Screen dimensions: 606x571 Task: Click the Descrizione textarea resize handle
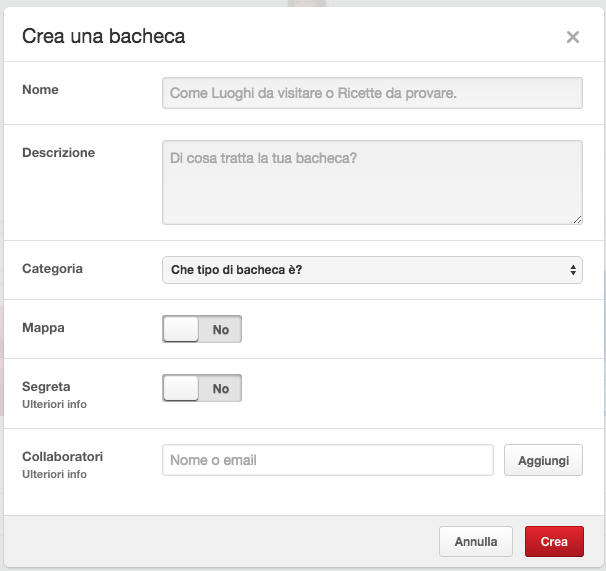(x=577, y=220)
